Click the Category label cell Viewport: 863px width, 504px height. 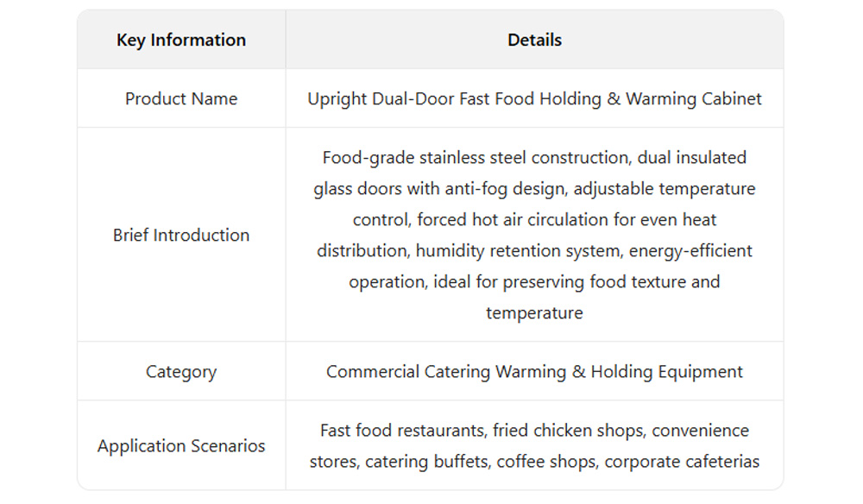pyautogui.click(x=181, y=372)
